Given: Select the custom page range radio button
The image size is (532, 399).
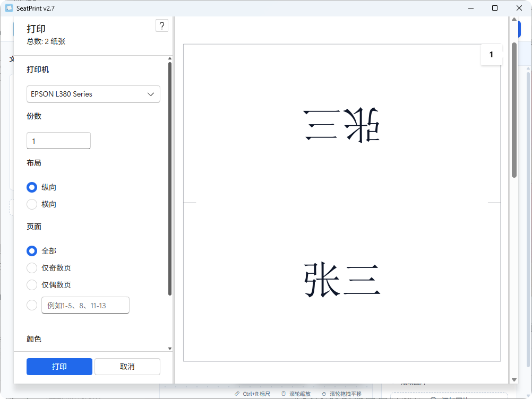Looking at the screenshot, I should coord(32,305).
